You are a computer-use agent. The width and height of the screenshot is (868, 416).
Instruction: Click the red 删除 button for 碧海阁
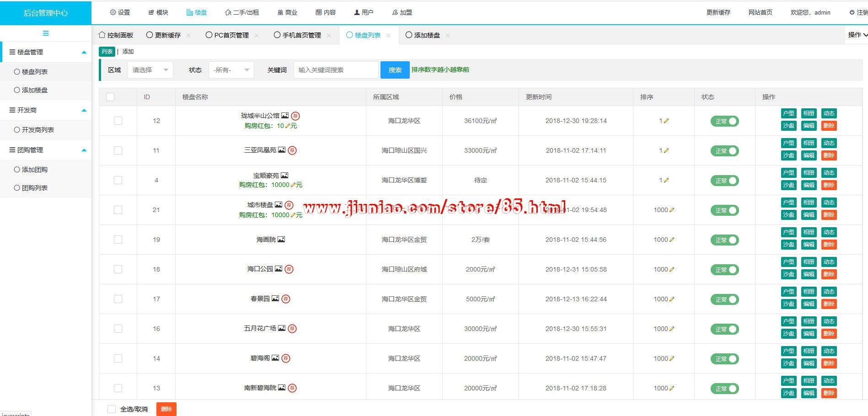point(829,363)
